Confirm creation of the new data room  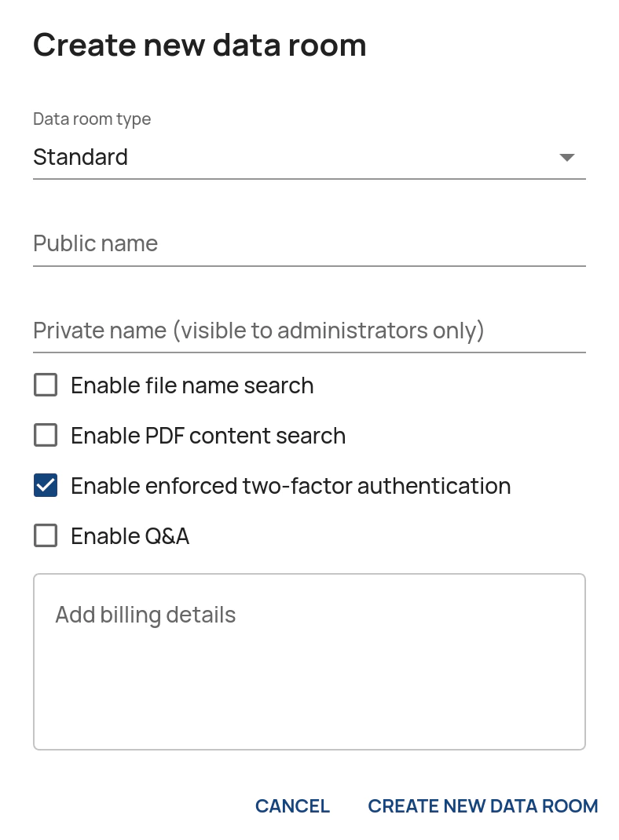click(483, 805)
